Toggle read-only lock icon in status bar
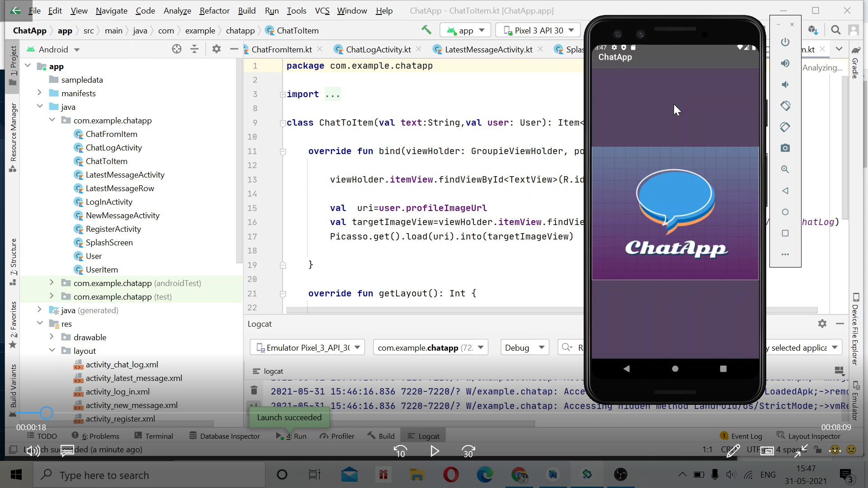Viewport: 868px width, 488px height. pyautogui.click(x=817, y=450)
